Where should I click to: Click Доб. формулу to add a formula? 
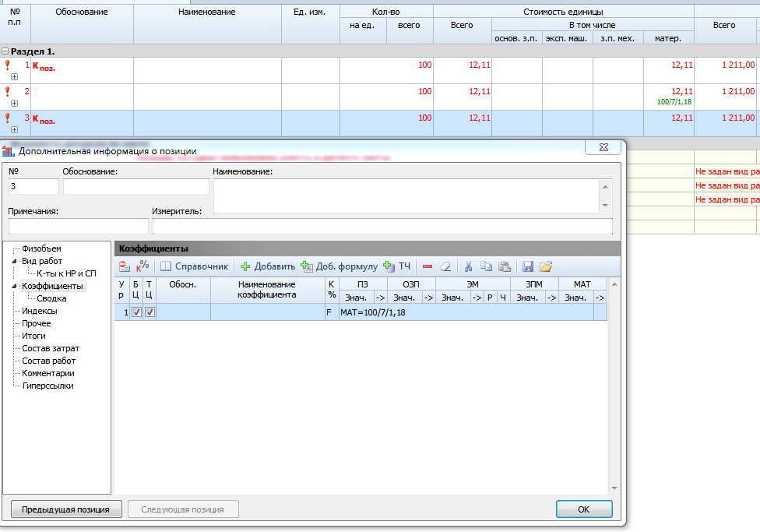pos(339,266)
